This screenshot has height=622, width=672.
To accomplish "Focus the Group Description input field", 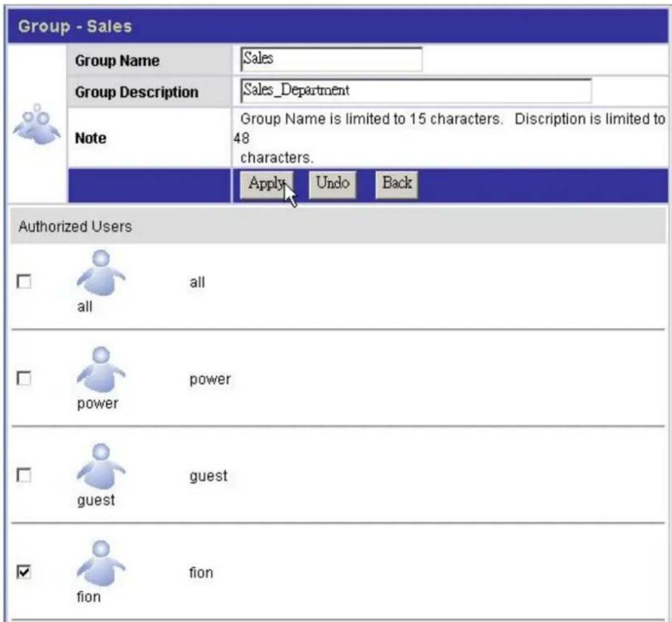I will point(416,91).
